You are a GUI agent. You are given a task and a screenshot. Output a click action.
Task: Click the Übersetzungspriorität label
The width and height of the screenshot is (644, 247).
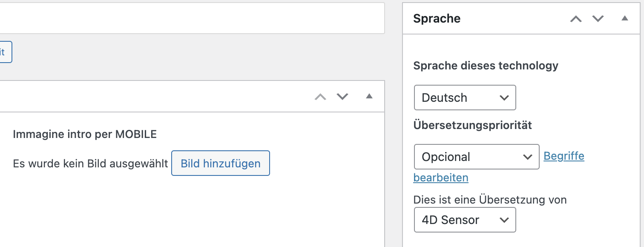click(x=472, y=125)
